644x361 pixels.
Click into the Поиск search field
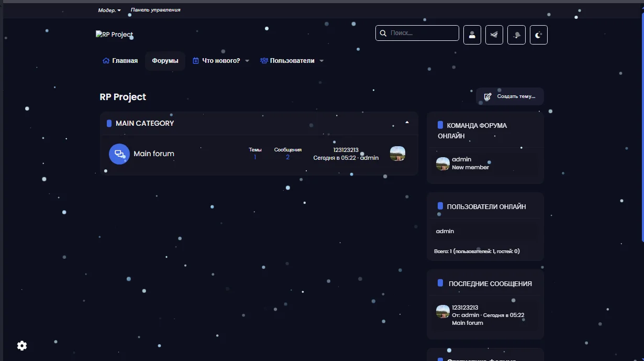coord(421,33)
